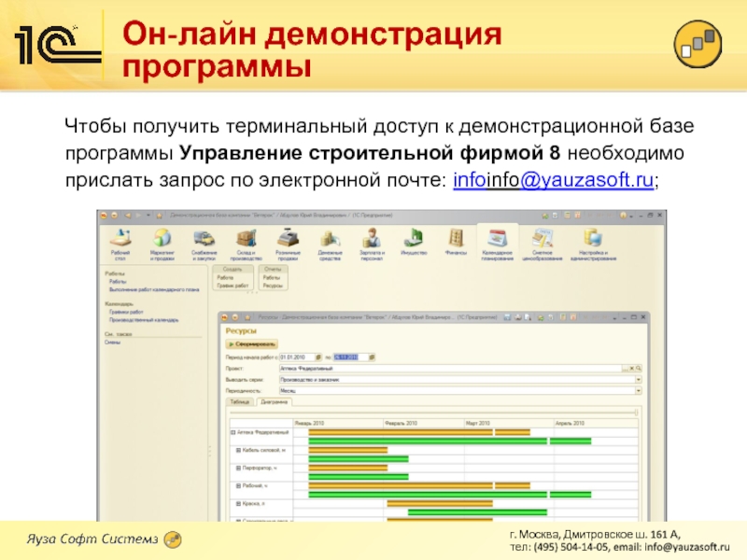
Task: Click the back arrow in main window title bar
Action: pos(128,216)
